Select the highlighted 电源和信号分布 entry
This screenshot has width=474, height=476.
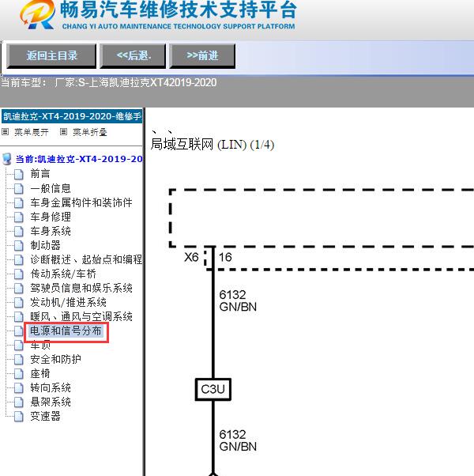pyautogui.click(x=66, y=331)
